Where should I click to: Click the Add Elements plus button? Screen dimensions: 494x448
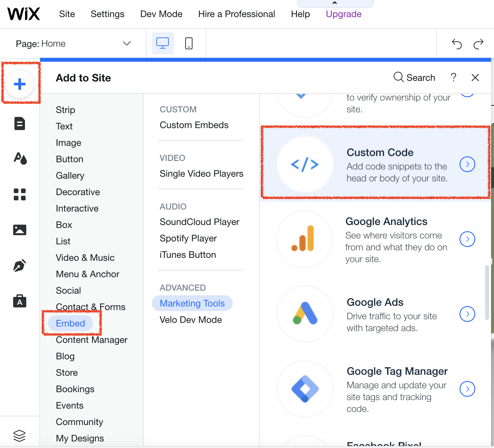(x=20, y=84)
